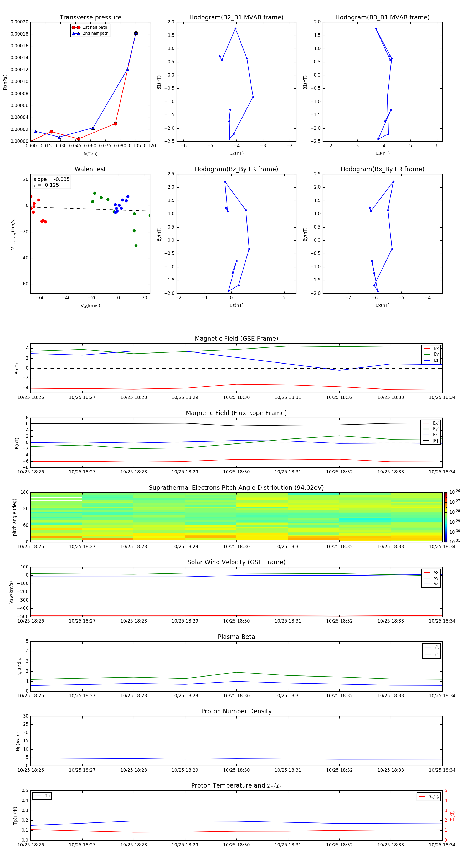The height and width of the screenshot is (868, 473).
Task: Click the 'B3(nT)' x-axis label
Action: [382, 154]
